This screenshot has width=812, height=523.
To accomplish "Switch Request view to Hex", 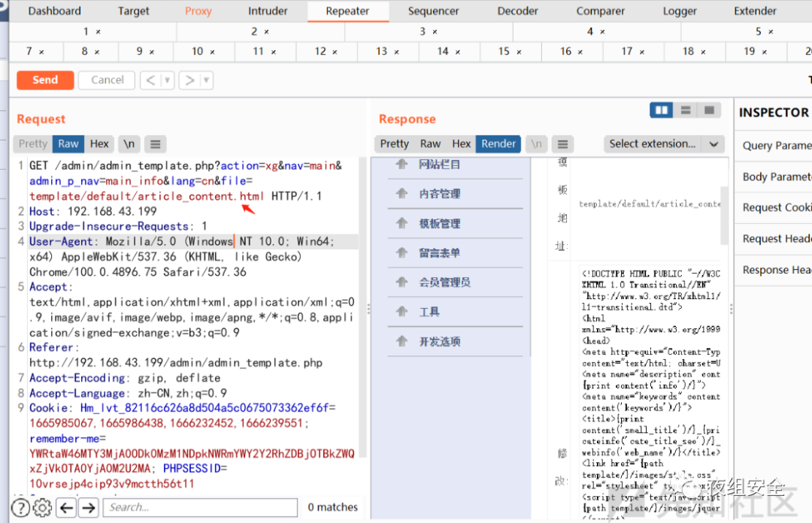I will pos(99,144).
